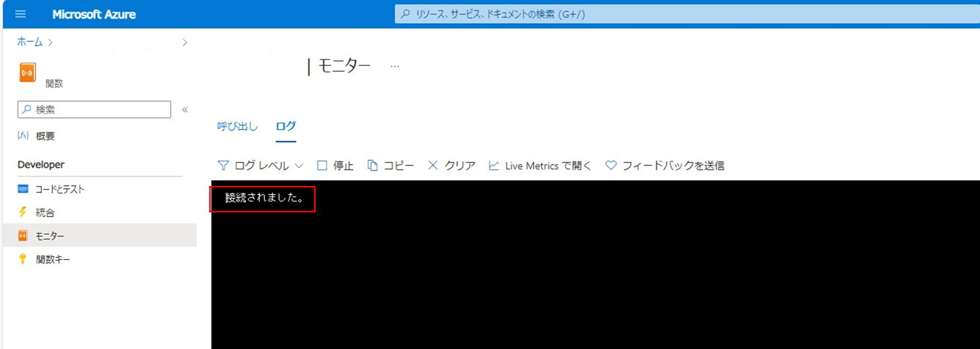Expand the ログ レベル chevron arrow
The height and width of the screenshot is (349, 980).
(299, 166)
